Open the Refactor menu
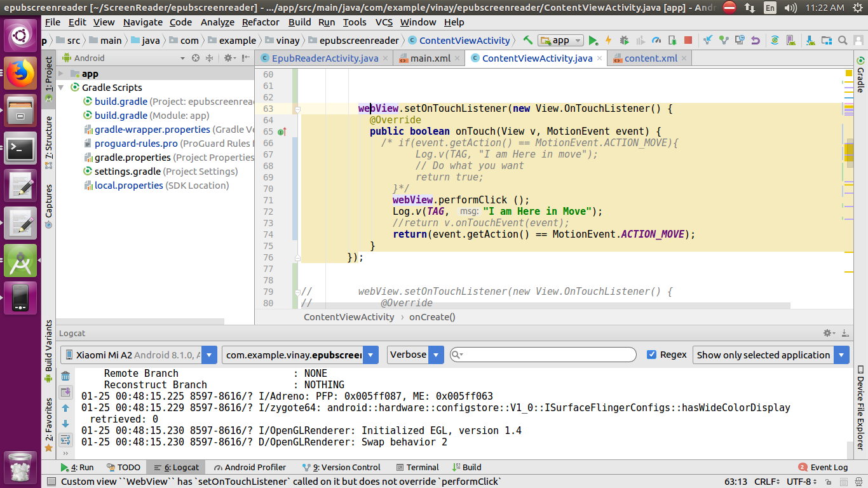 261,22
